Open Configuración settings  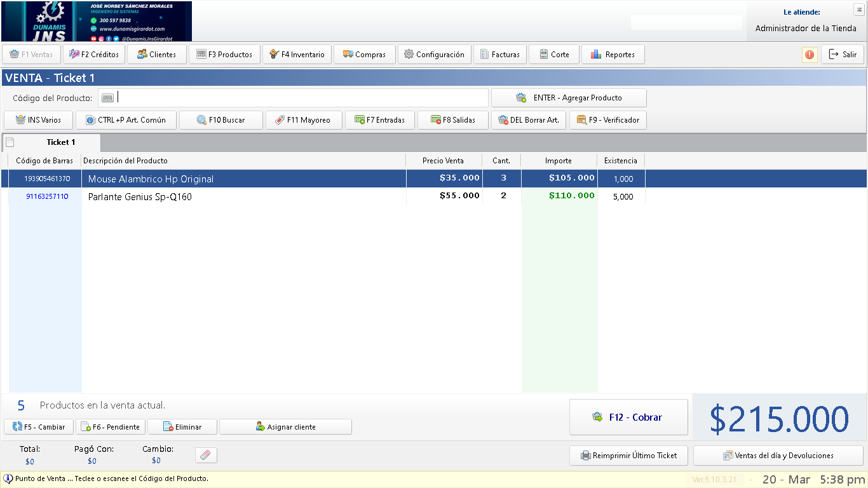(x=435, y=55)
